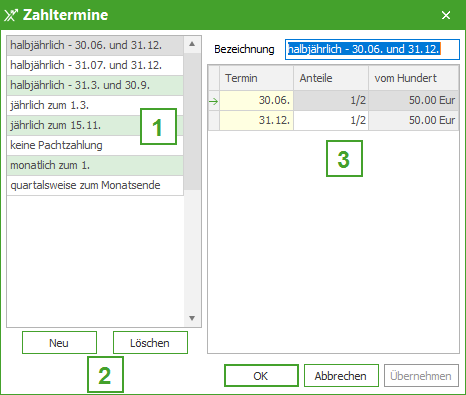Select 'halbjährlich - 30.06. und 31.12.' list entry
Screen dimensions: 466x395
(x=95, y=45)
